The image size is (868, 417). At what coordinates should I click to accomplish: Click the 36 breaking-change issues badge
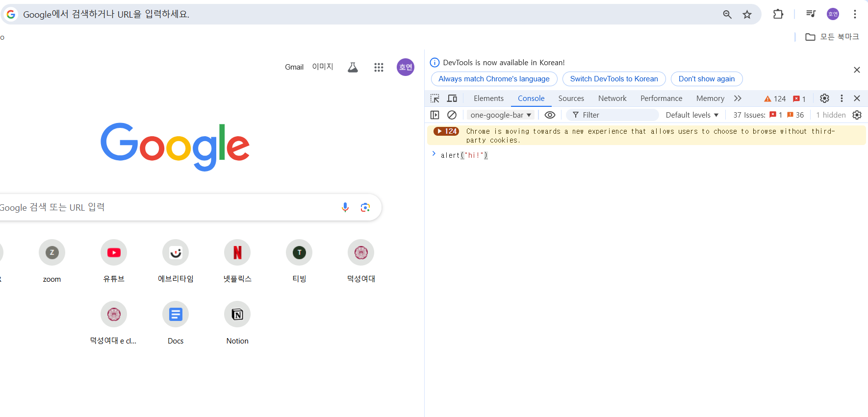795,115
